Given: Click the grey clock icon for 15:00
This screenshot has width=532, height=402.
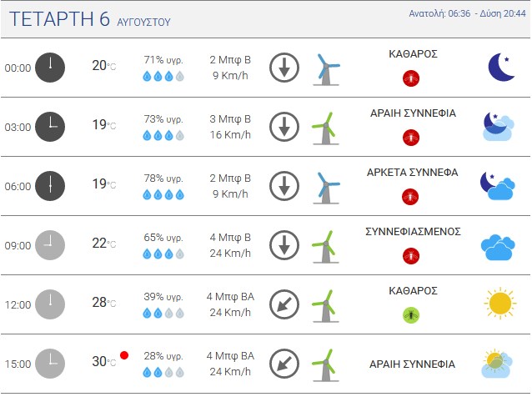Looking at the screenshot, I should pyautogui.click(x=50, y=364).
